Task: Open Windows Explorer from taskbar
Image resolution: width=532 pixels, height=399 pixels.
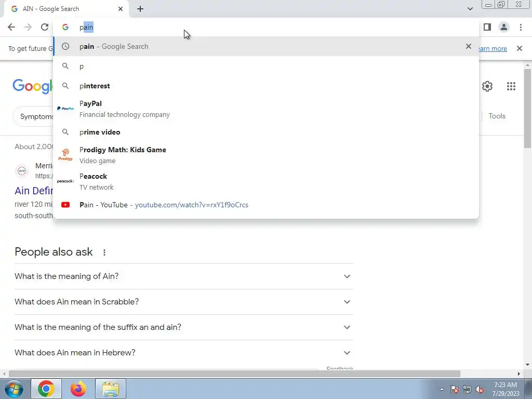Action: click(x=111, y=389)
